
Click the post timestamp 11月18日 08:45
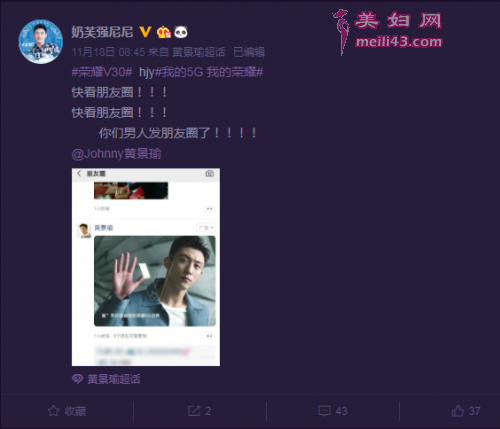pyautogui.click(x=109, y=52)
